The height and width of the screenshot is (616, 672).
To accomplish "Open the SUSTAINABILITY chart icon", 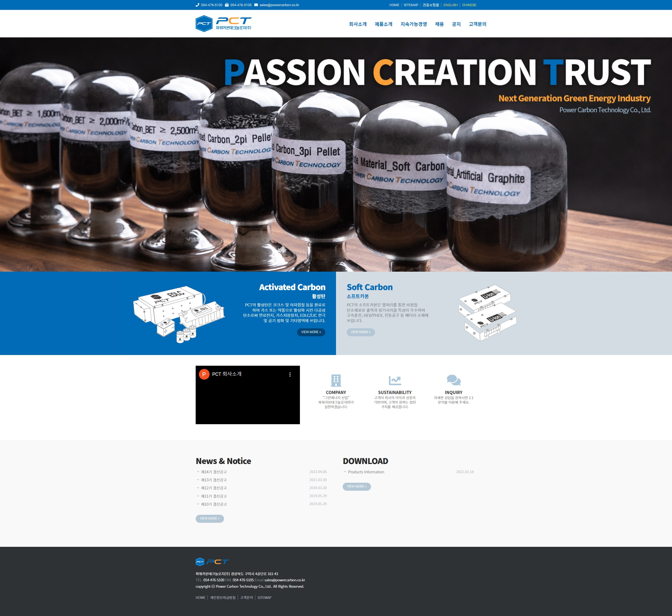I will point(395,380).
